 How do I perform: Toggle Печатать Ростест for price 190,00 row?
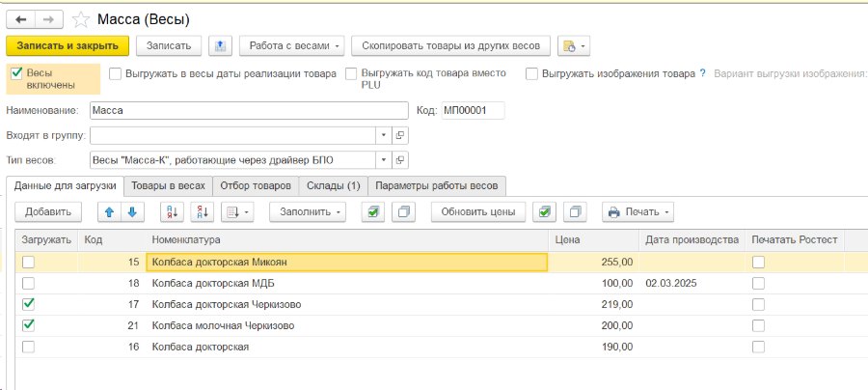pyautogui.click(x=758, y=347)
